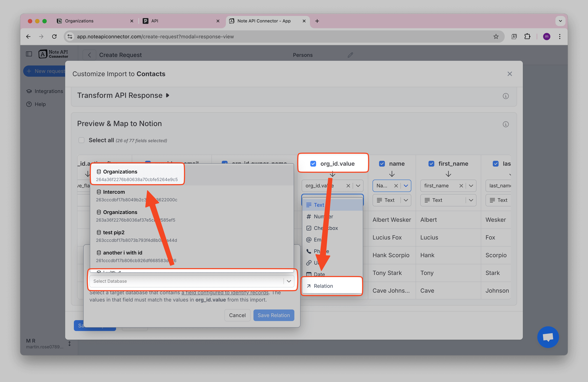Open the browser extensions puzzle icon

[527, 37]
